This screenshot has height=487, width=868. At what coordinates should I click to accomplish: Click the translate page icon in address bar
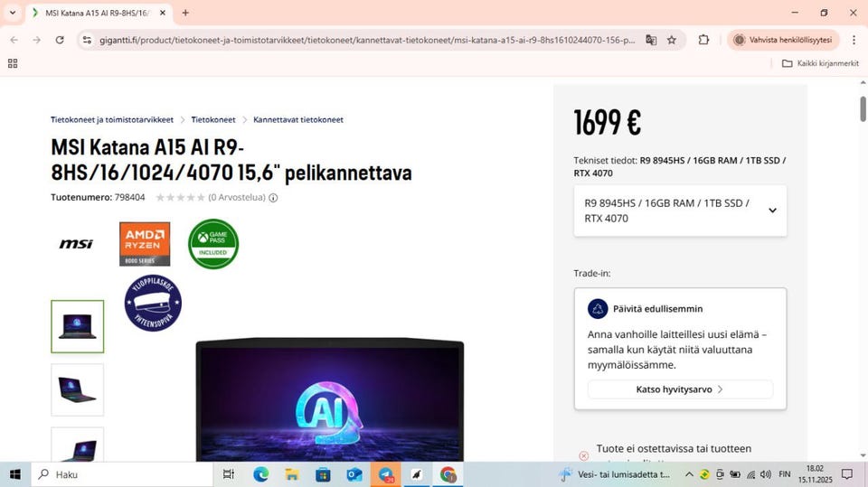pyautogui.click(x=651, y=40)
